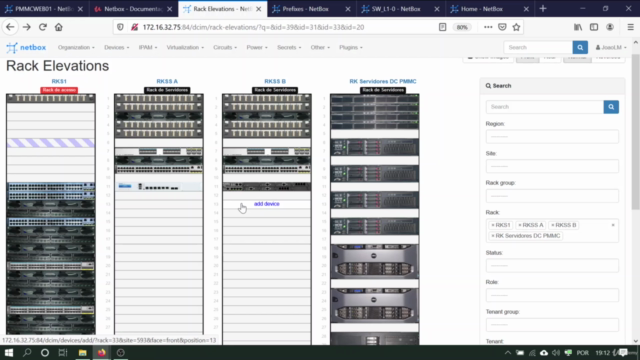The image size is (640, 360).
Task: Expand the IPAM menu
Action: (148, 47)
